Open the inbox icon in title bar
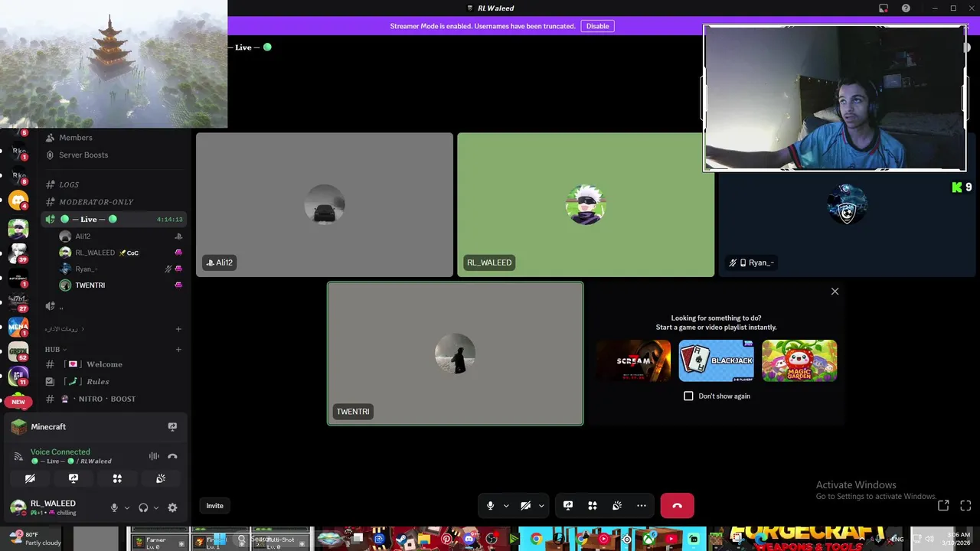This screenshot has height=551, width=980. (884, 8)
